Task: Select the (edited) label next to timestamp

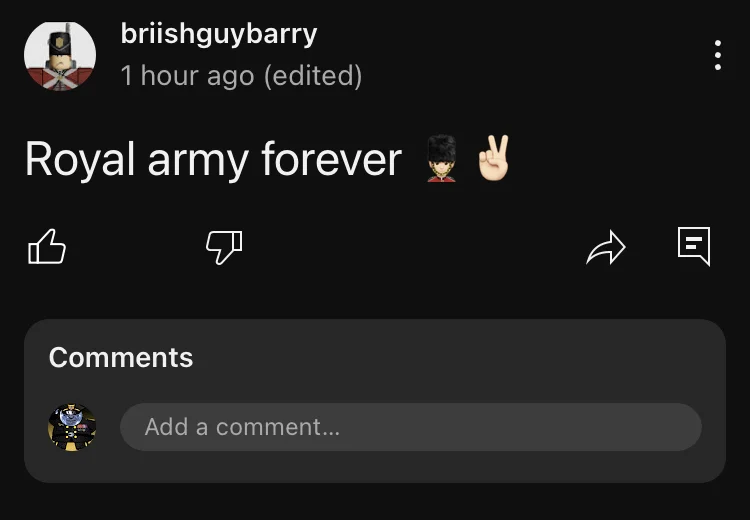Action: click(x=313, y=76)
